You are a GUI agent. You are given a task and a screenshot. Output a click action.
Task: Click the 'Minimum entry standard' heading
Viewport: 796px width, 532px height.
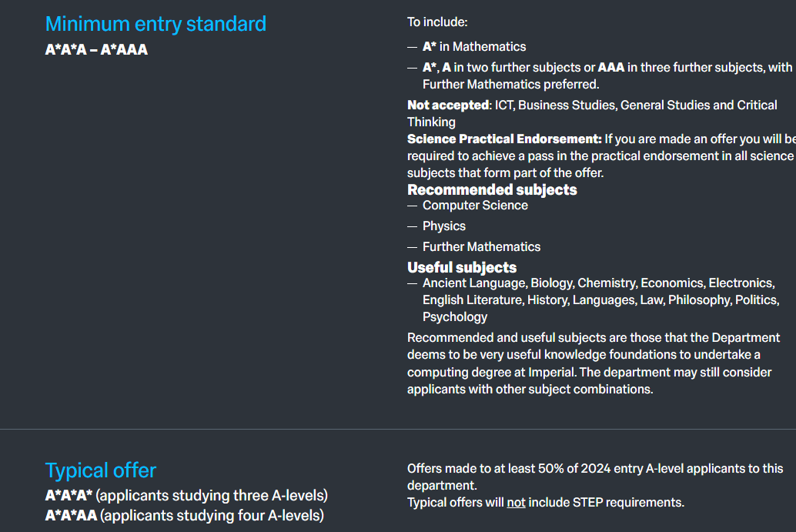(x=156, y=24)
